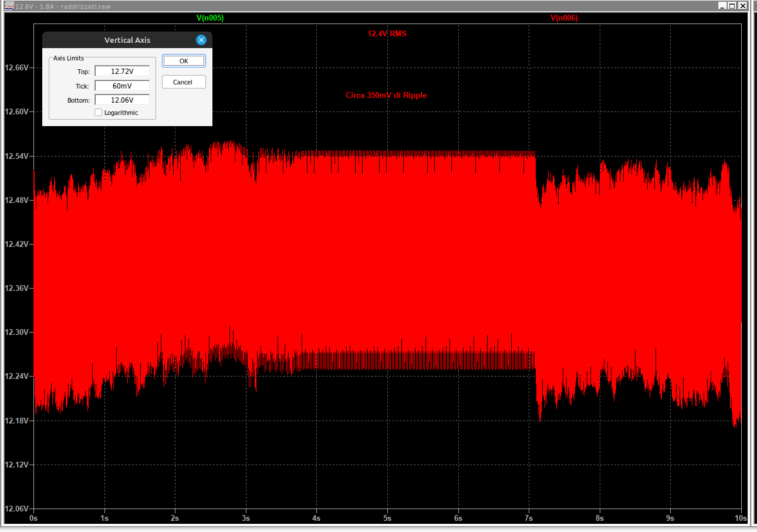Cancel the Vertical Axis dialog
This screenshot has height=532, width=757.
(184, 82)
